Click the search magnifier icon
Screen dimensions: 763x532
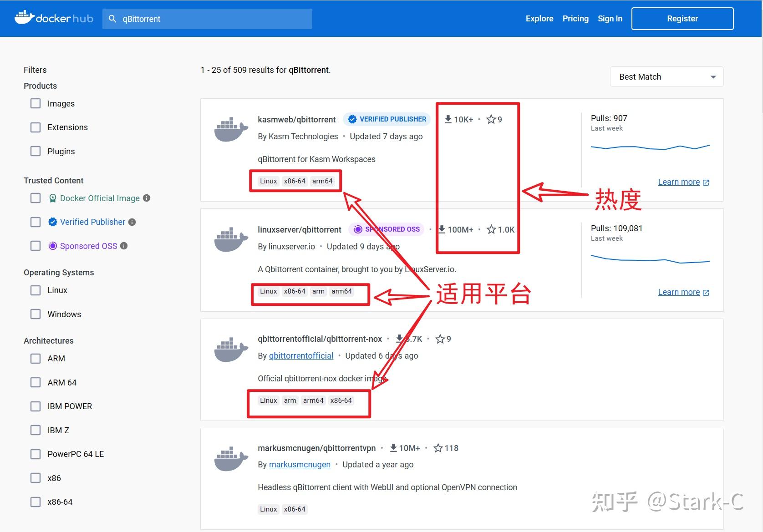tap(112, 19)
